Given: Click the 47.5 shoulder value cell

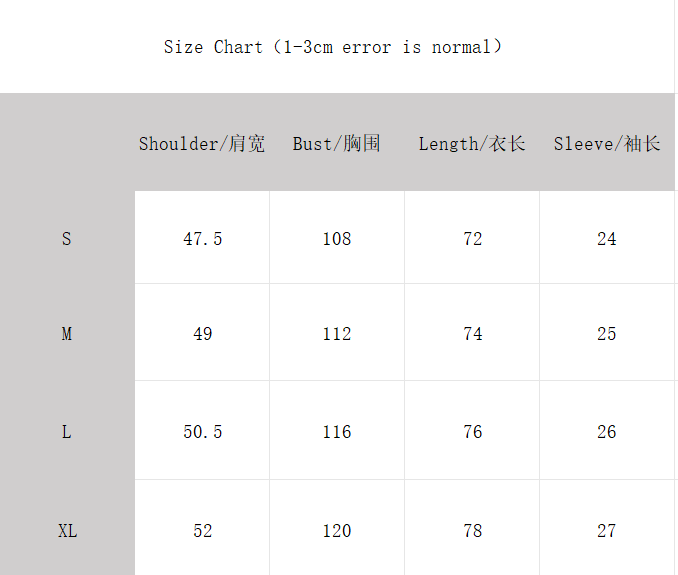Looking at the screenshot, I should (203, 239).
